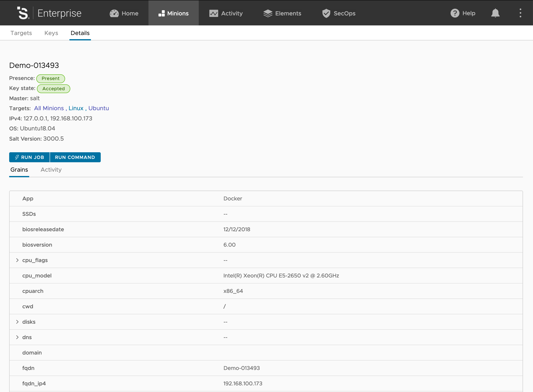Click the x86_64 value
Screen dimensions: 533x392
point(233,291)
